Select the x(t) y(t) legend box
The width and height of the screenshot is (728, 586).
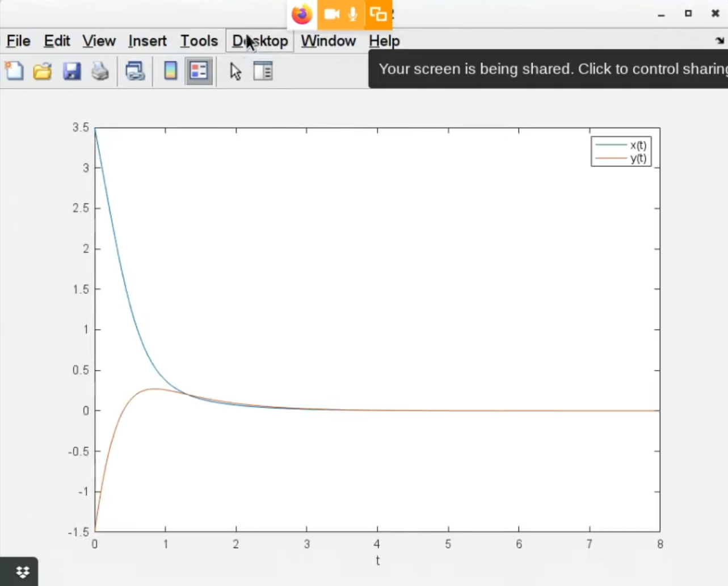621,152
